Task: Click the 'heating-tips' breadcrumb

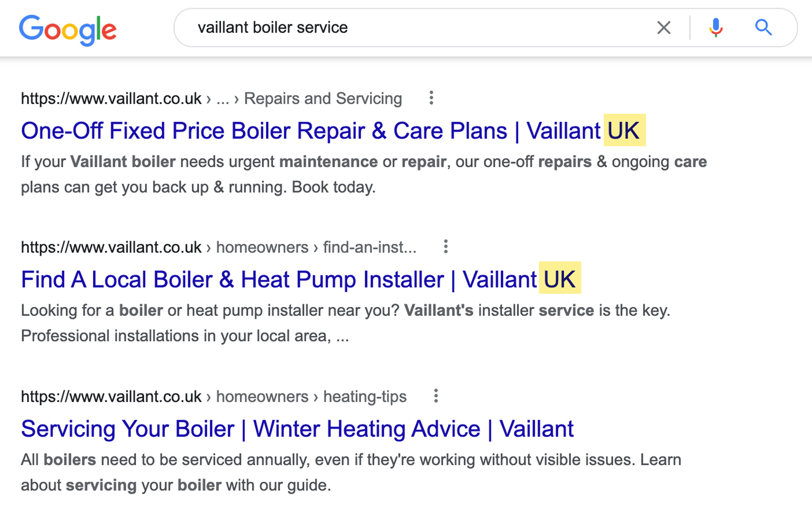Action: (364, 397)
